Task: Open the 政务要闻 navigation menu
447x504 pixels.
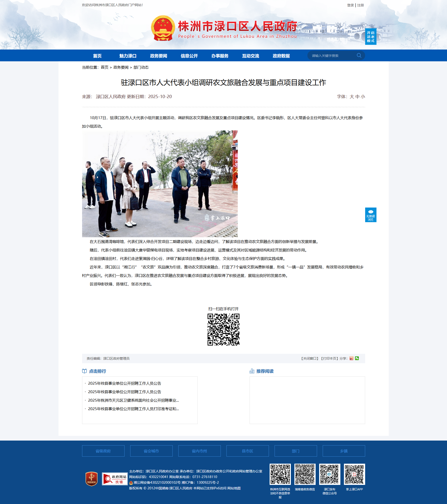Action: [x=159, y=56]
